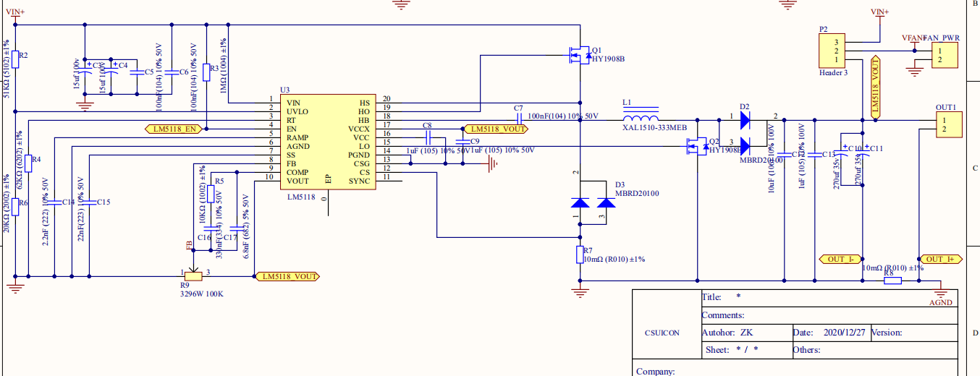The width and height of the screenshot is (980, 376).
Task: Click the CSG pin label on U3
Action: (x=362, y=163)
